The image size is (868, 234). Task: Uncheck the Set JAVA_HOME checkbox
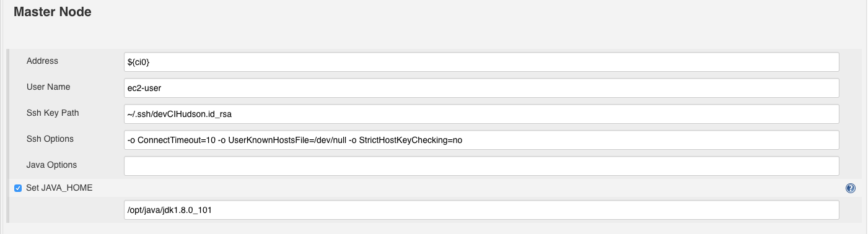18,188
